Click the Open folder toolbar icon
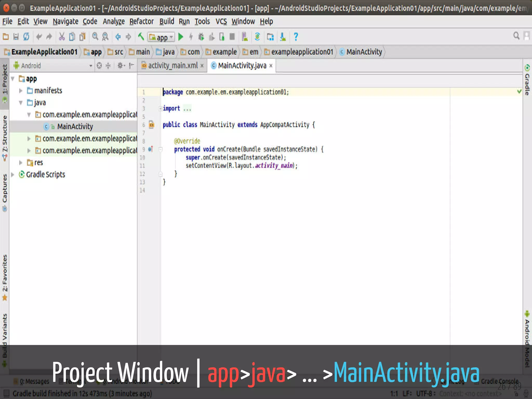Screen dimensions: 532x399 (6, 37)
